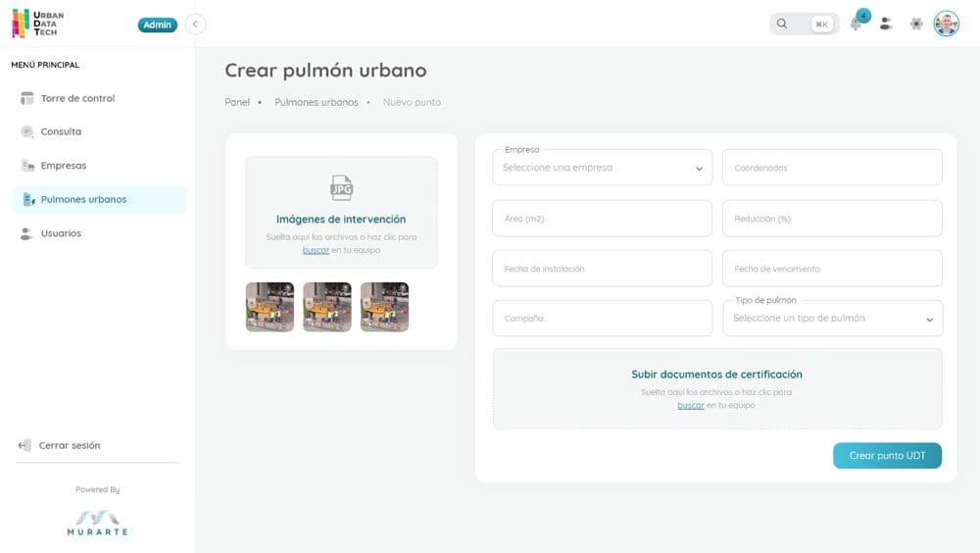Open the Tipo de pulmón dropdown

click(832, 318)
